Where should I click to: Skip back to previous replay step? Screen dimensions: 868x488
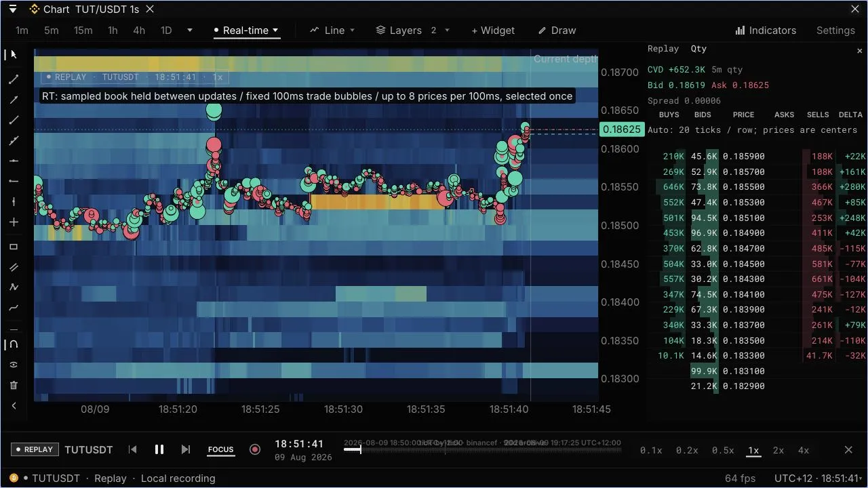pos(133,449)
